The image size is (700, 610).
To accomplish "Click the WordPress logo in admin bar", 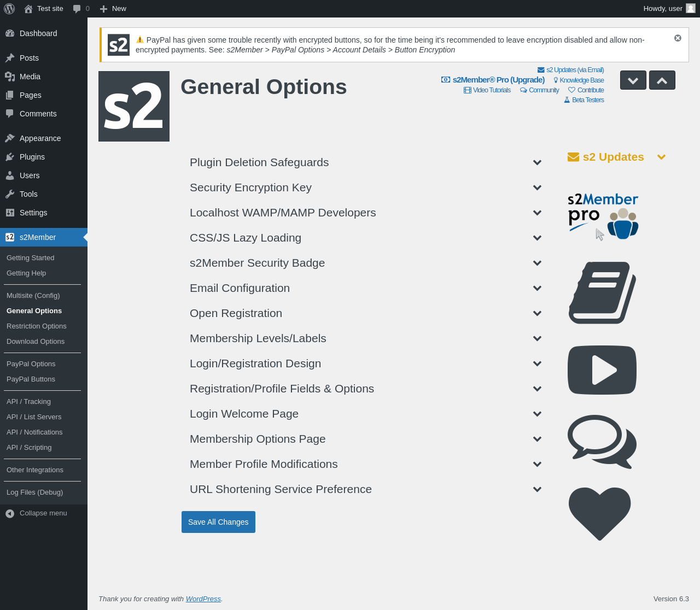I will pyautogui.click(x=9, y=9).
